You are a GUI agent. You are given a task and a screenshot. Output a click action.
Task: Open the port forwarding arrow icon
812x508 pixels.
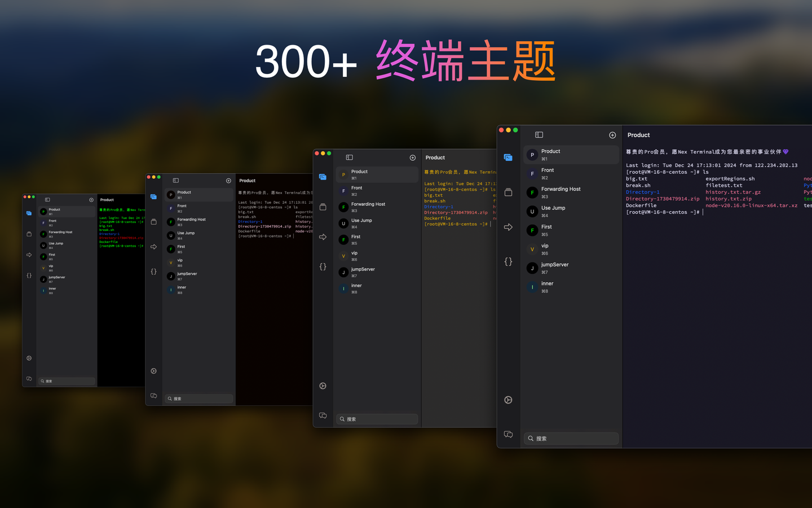click(x=508, y=227)
